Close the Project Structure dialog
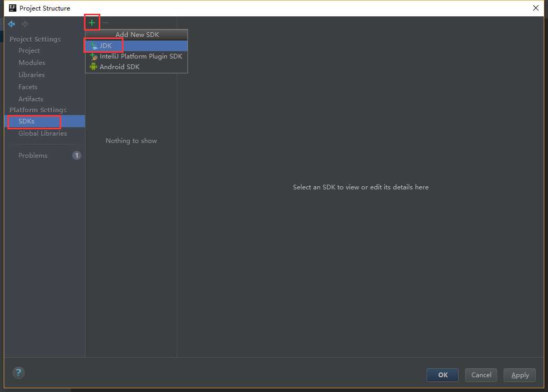 pyautogui.click(x=535, y=8)
